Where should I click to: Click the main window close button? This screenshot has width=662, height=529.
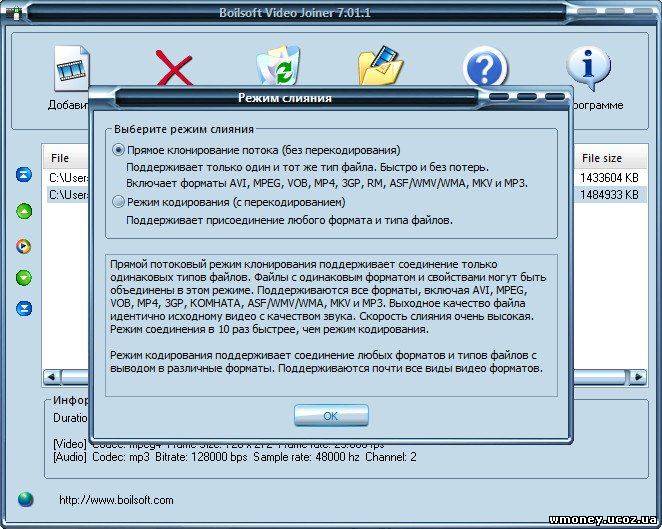click(643, 12)
